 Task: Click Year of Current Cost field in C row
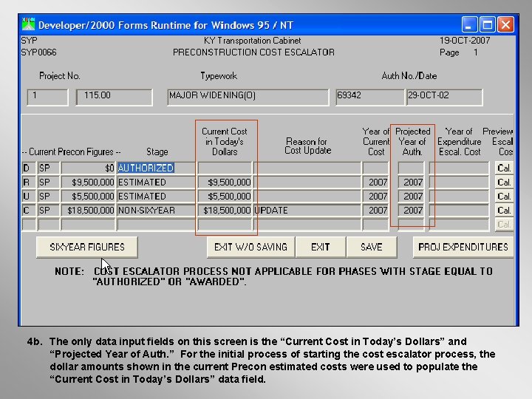[x=375, y=211]
